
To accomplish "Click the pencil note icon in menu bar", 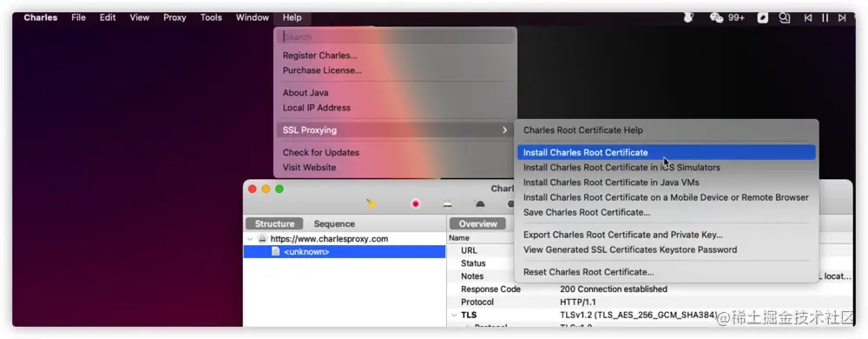I will (763, 17).
